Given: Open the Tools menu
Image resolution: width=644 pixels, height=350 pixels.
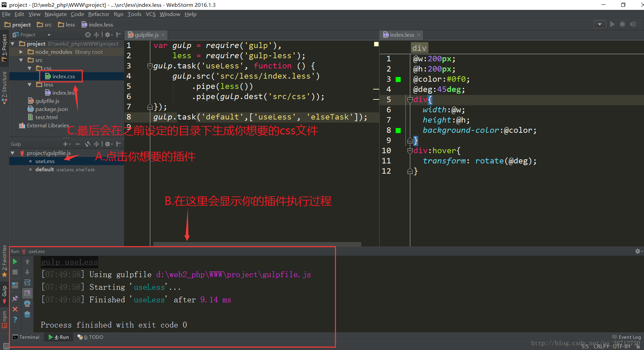Looking at the screenshot, I should pos(135,14).
